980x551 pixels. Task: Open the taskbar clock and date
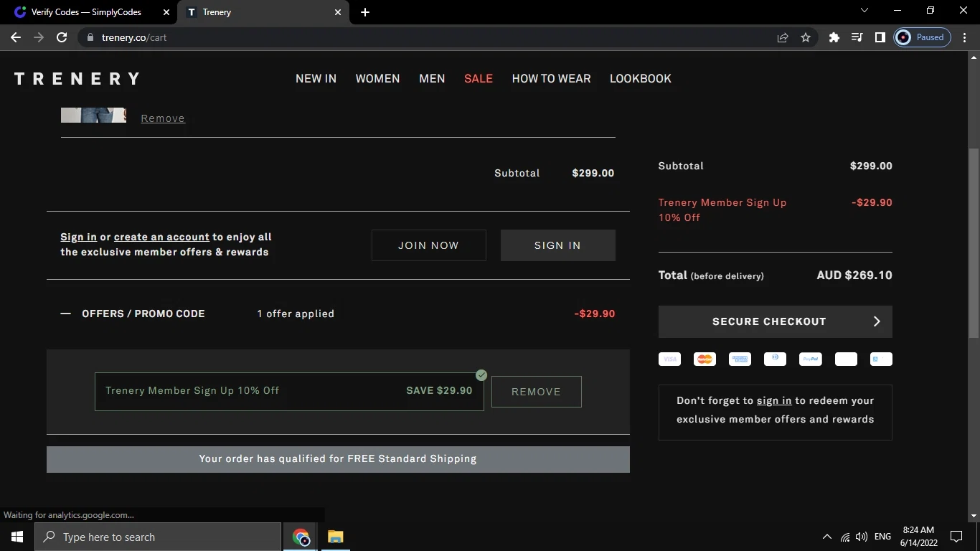pos(919,537)
